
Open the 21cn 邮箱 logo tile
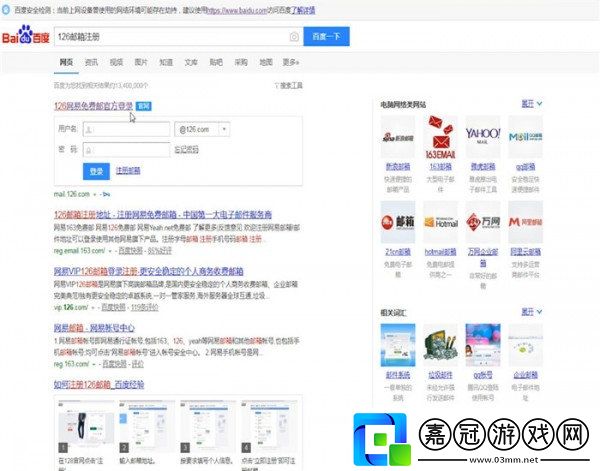coord(398,222)
